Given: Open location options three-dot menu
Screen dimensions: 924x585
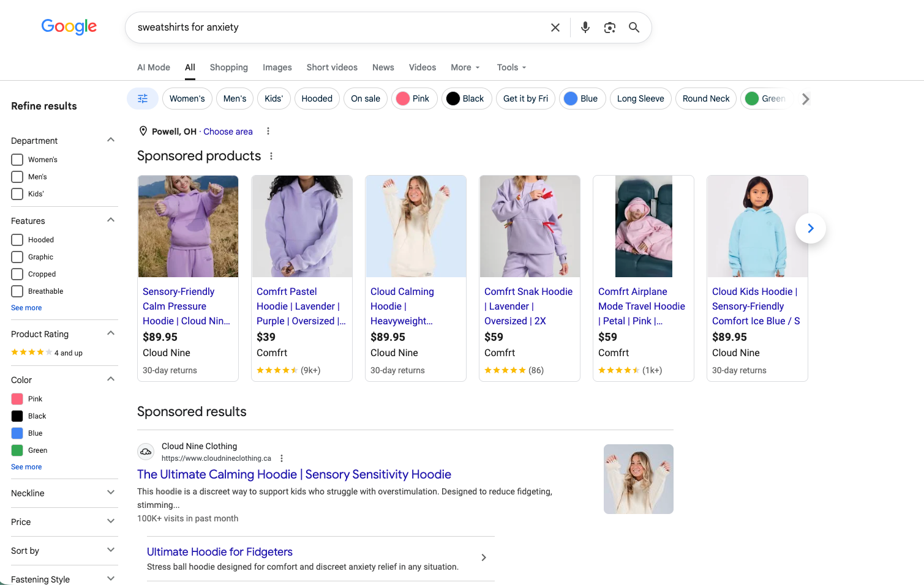Looking at the screenshot, I should click(x=268, y=131).
